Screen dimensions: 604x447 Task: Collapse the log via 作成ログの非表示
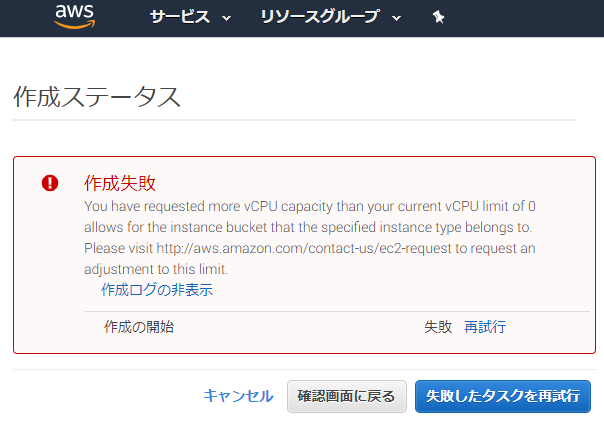[157, 289]
